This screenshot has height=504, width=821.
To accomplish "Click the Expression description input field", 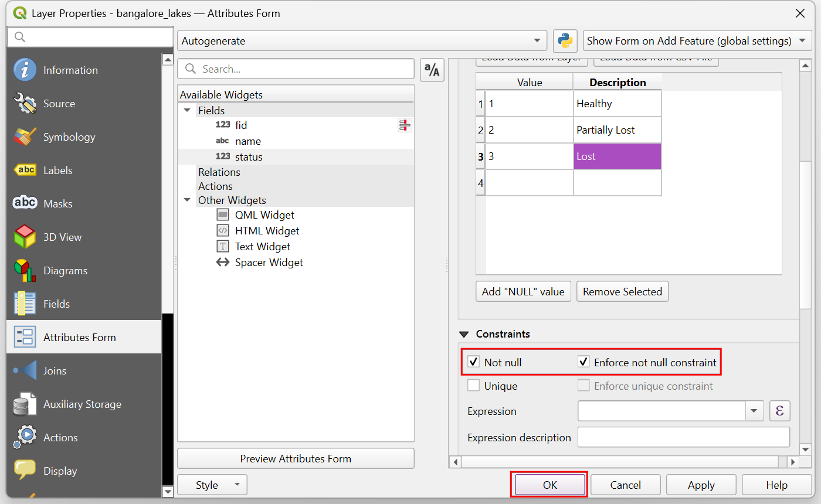I will coord(684,437).
